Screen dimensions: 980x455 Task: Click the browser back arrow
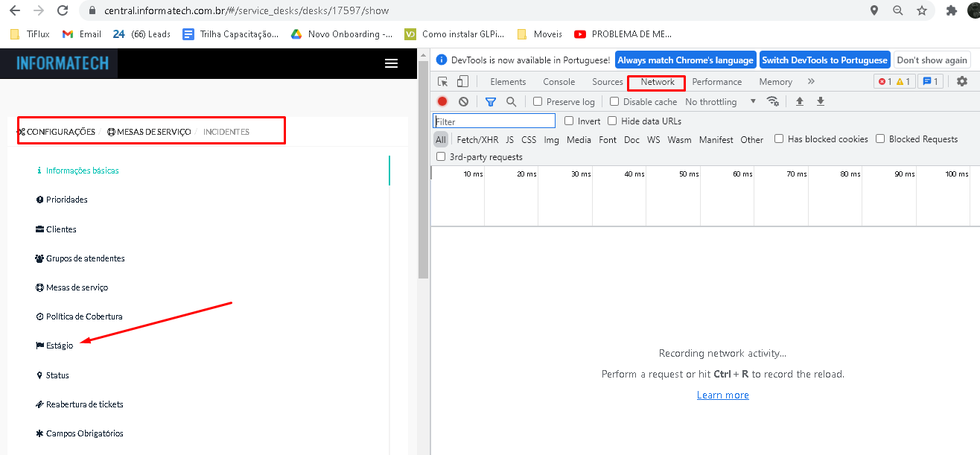[14, 11]
